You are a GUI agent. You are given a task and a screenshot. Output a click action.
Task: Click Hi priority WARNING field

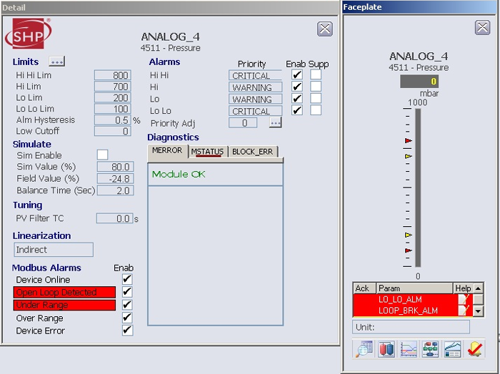pyautogui.click(x=255, y=87)
